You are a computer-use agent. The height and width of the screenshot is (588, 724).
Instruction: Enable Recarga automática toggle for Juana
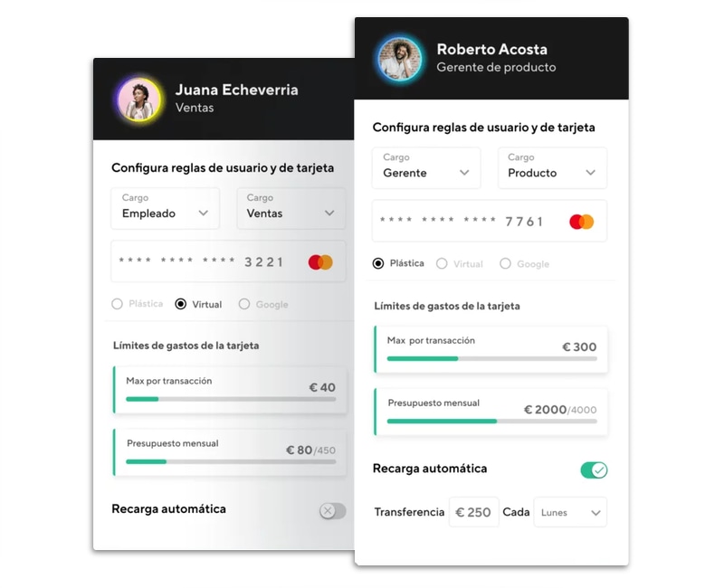[x=332, y=511]
